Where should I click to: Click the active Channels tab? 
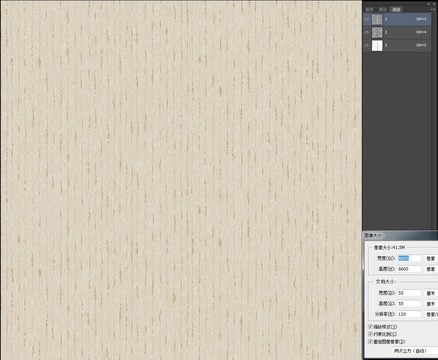396,10
